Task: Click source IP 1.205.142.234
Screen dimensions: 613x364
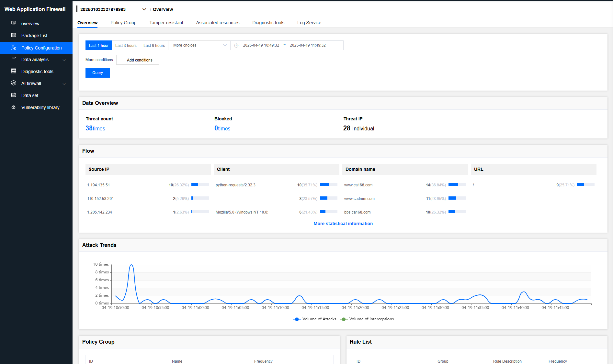Action: point(99,212)
